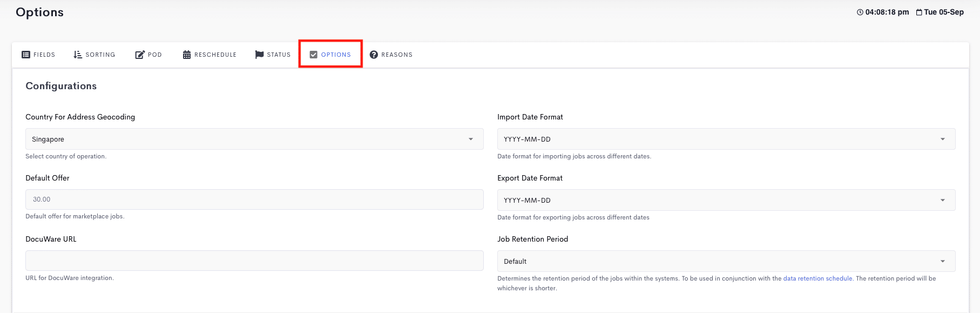
Task: Expand the Country For Address Geocoding dropdown arrow
Action: 471,139
